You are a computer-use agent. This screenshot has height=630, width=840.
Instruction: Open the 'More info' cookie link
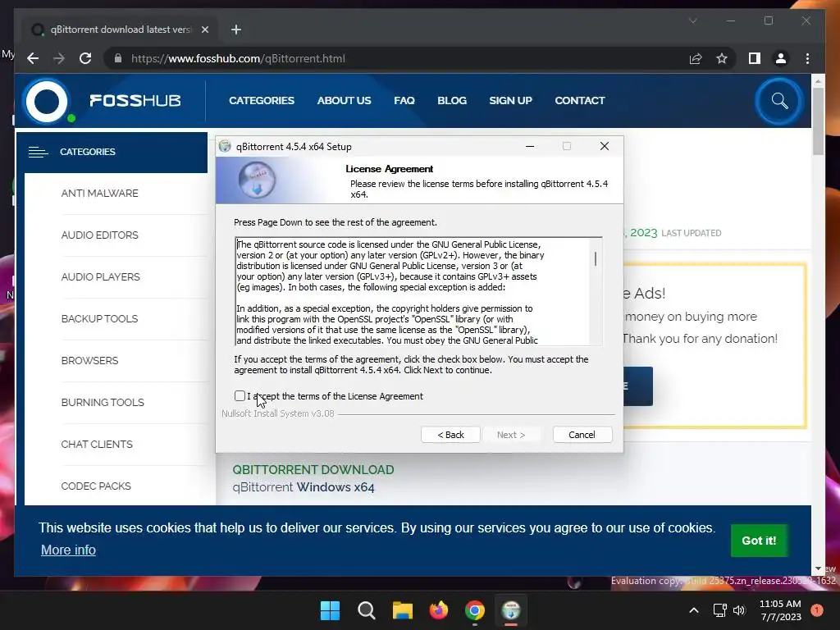pos(68,550)
